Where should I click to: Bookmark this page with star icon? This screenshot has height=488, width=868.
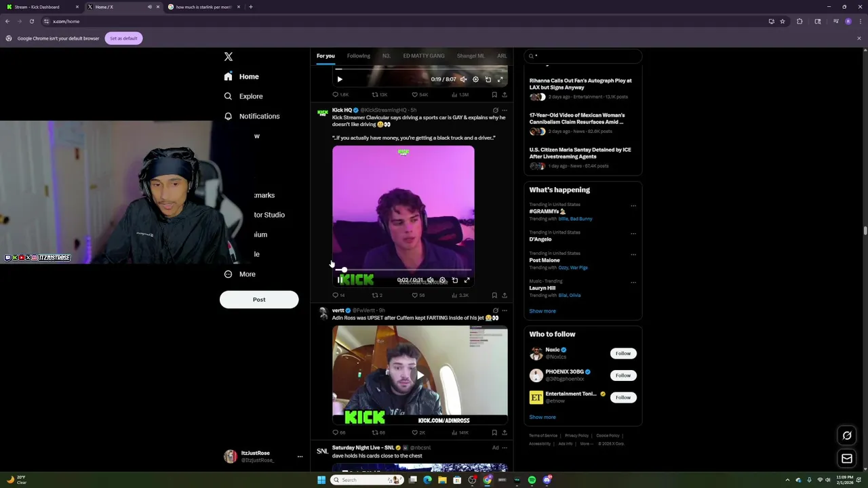click(x=783, y=21)
